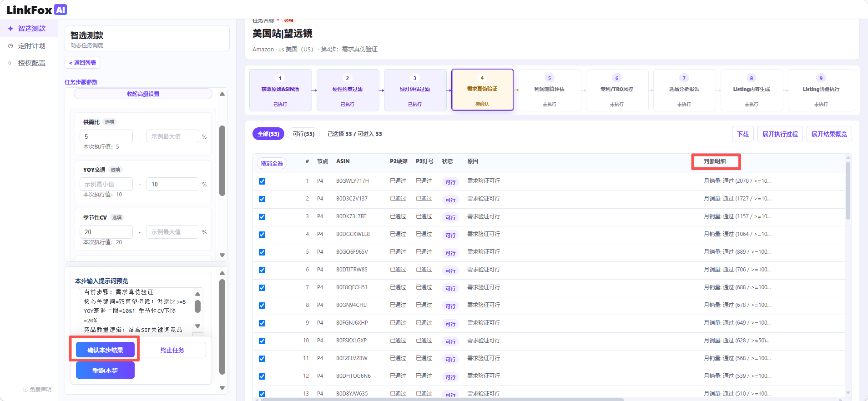Click the ASIN column header
This screenshot has height=401, width=868.
point(343,161)
